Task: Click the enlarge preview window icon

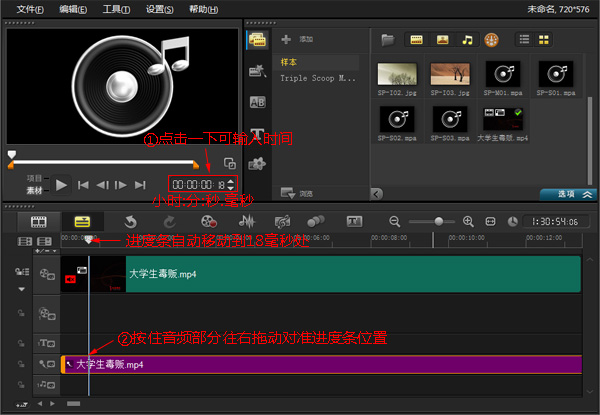Action: 230,163
